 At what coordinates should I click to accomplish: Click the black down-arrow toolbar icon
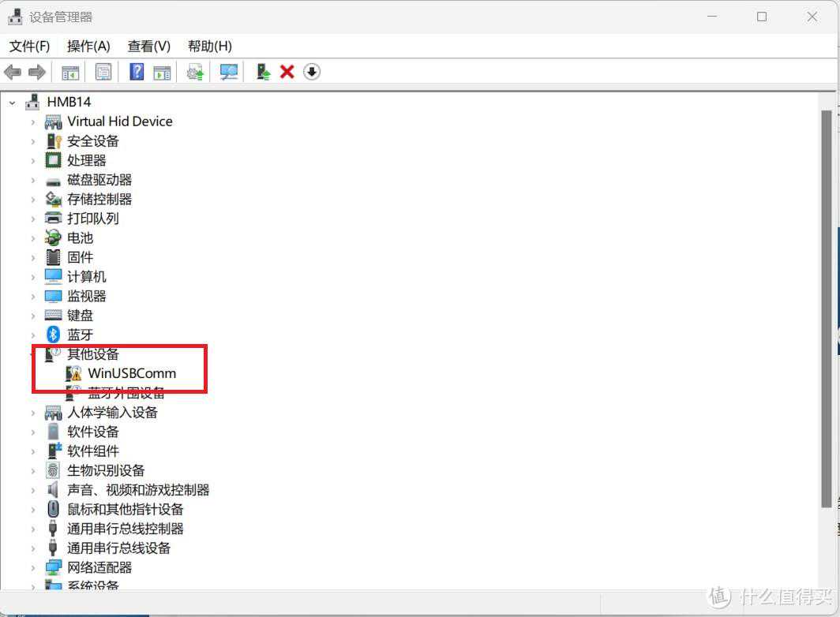coord(312,72)
